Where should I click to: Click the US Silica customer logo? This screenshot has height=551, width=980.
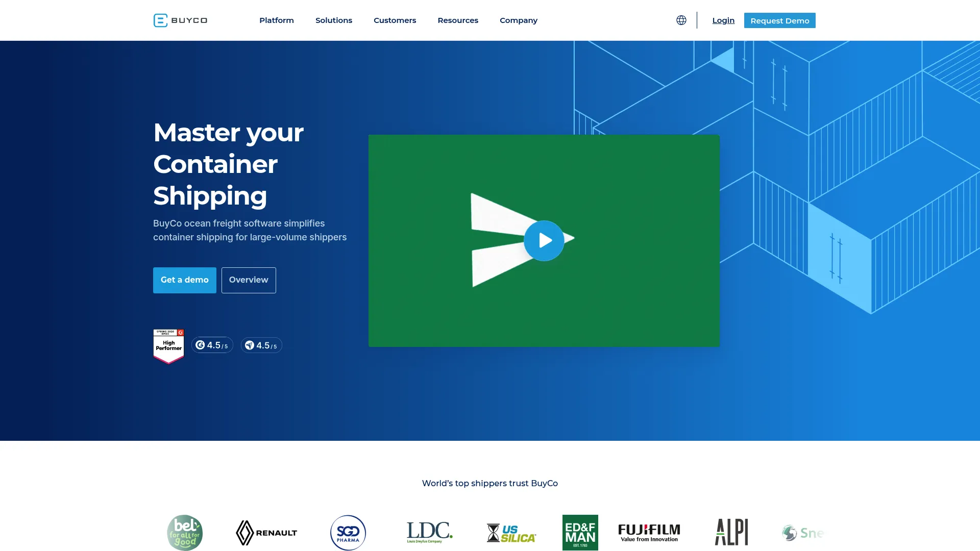pos(511,533)
